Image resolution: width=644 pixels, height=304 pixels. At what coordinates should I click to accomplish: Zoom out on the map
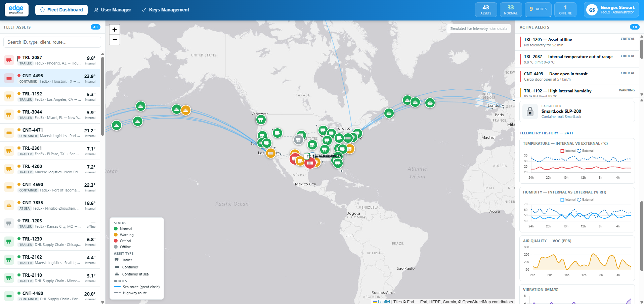point(115,40)
